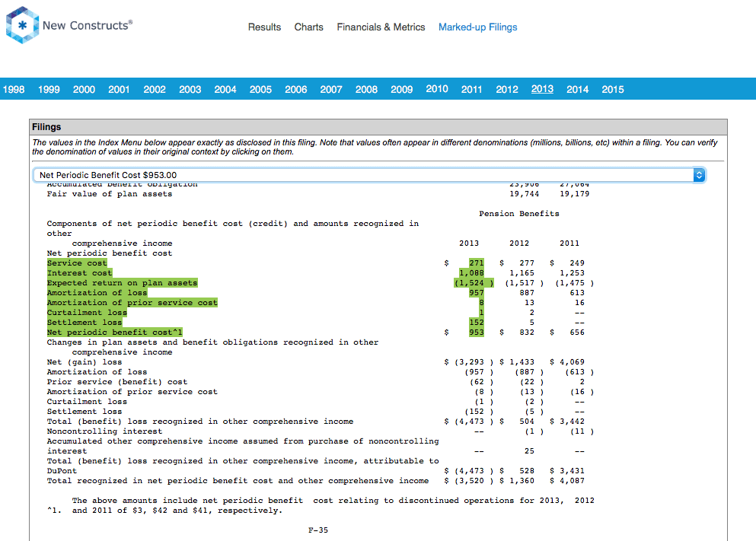Click highlighted Settlement loss label
This screenshot has width=756, height=541.
pos(85,323)
